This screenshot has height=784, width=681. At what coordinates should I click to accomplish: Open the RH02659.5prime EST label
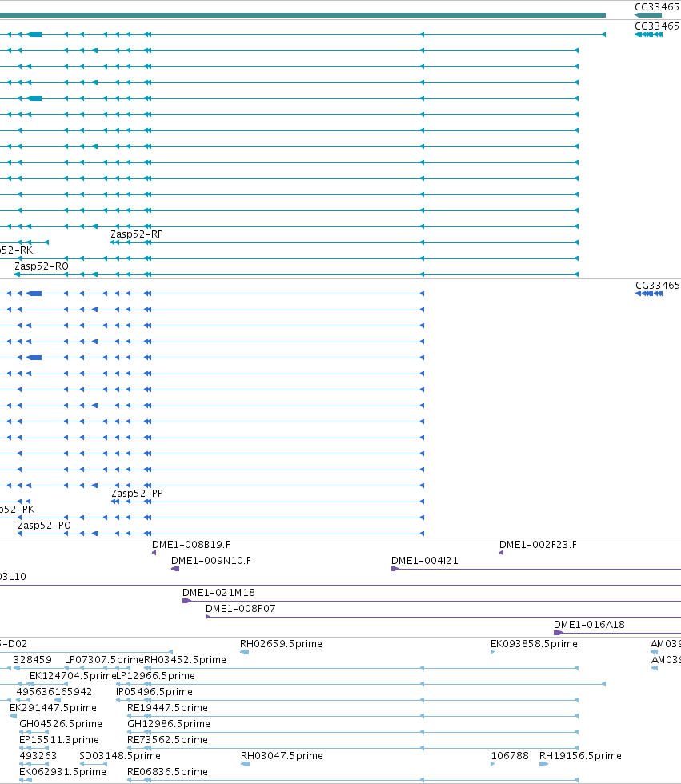281,643
